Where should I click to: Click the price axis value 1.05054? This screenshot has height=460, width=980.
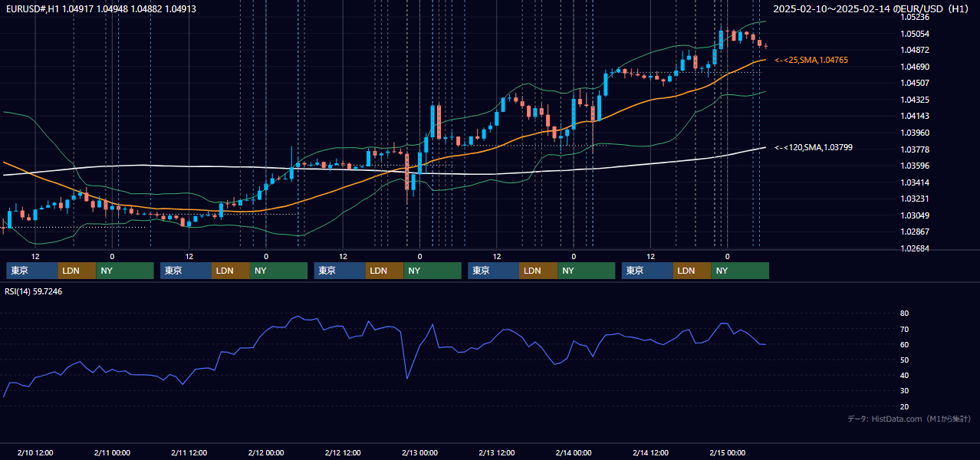tap(914, 34)
